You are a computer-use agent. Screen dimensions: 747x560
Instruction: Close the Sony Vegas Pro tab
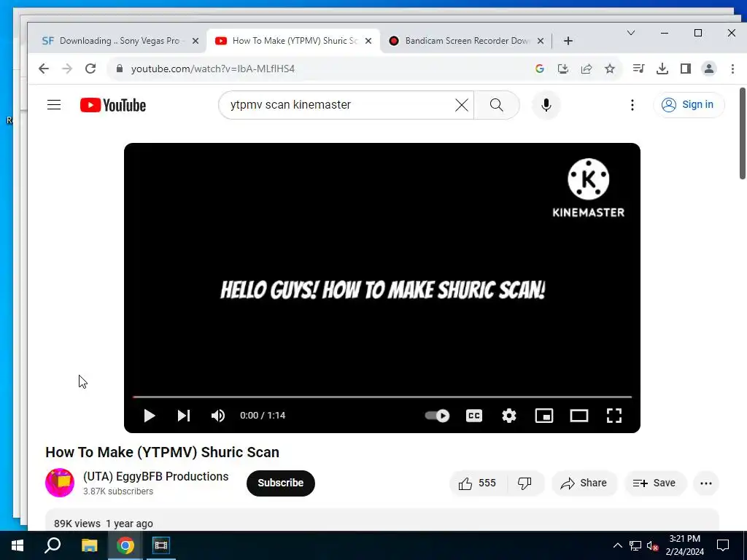coord(196,41)
